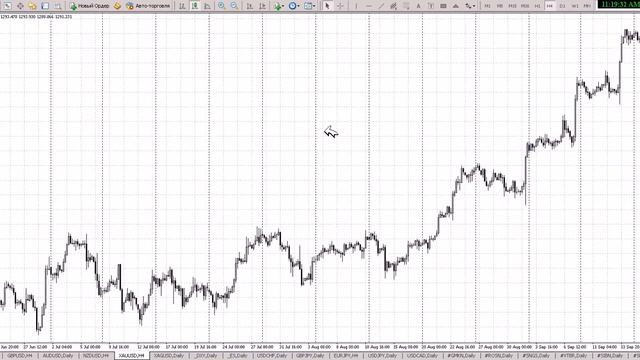The height and width of the screenshot is (360, 640).
Task: Click the green digital clock display
Action: pyautogui.click(x=619, y=4)
